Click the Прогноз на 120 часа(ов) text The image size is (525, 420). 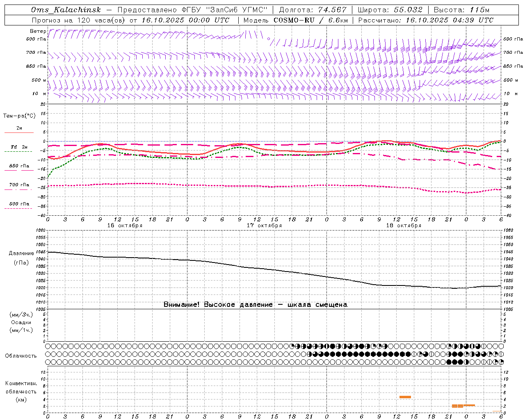tap(79, 20)
